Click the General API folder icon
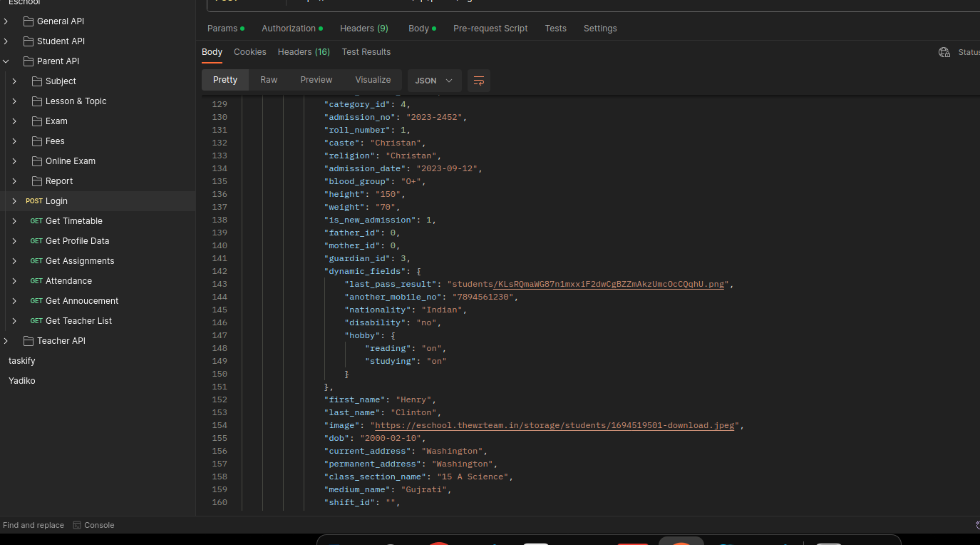 (29, 21)
